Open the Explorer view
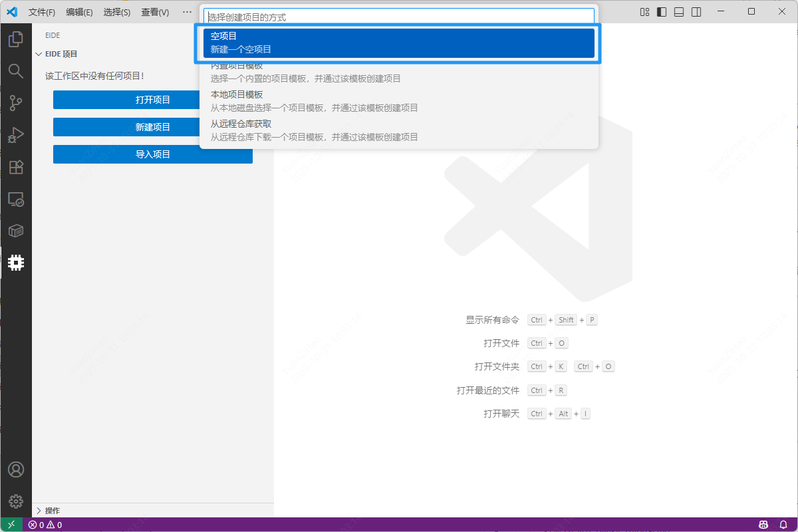 coord(16,39)
